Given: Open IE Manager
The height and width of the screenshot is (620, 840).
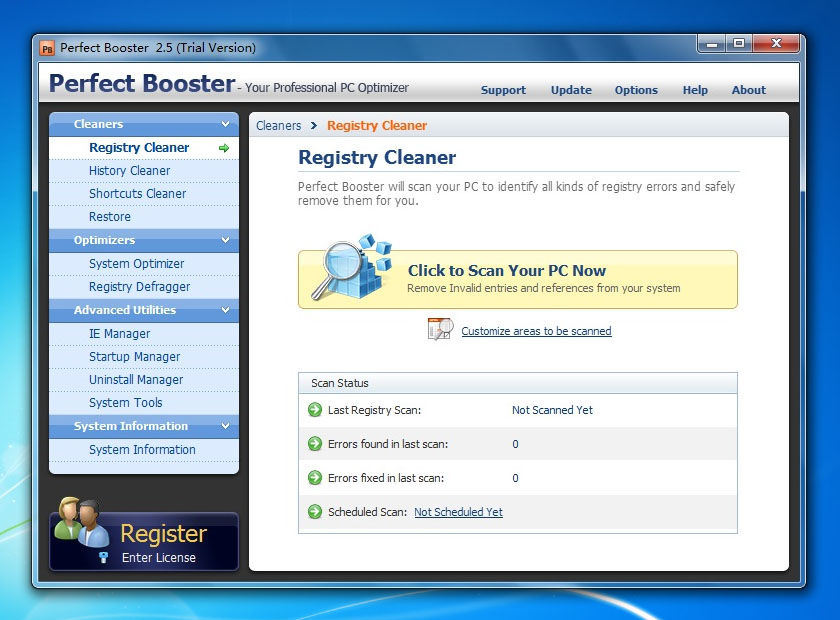Looking at the screenshot, I should pos(144,334).
